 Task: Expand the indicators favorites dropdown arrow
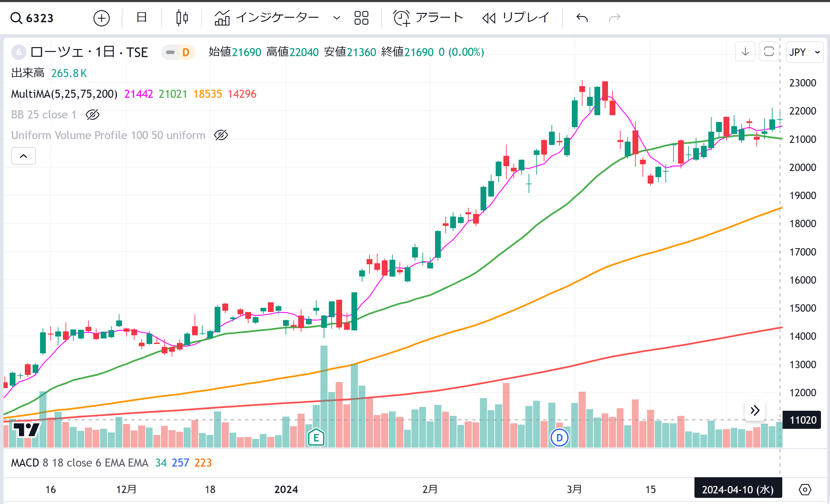(x=337, y=17)
